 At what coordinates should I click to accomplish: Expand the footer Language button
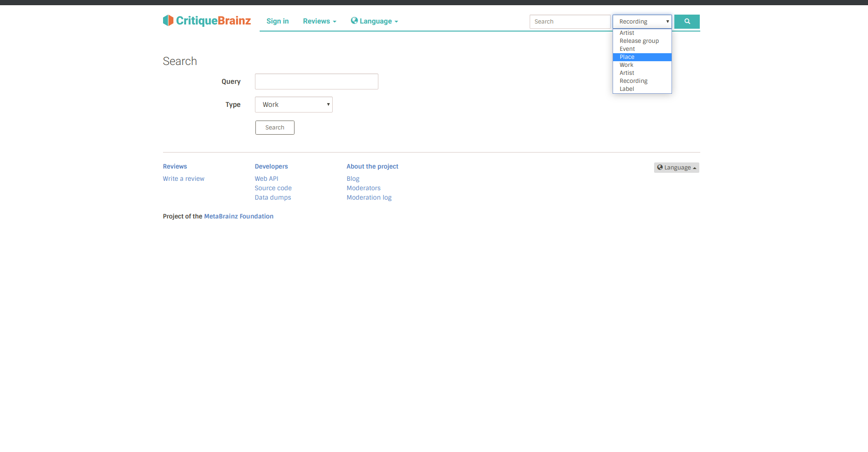(676, 168)
